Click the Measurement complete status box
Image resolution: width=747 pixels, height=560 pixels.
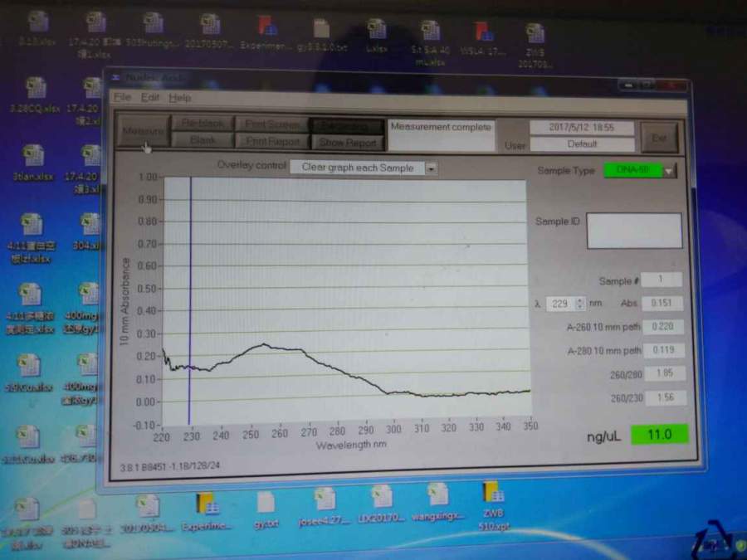click(x=442, y=134)
